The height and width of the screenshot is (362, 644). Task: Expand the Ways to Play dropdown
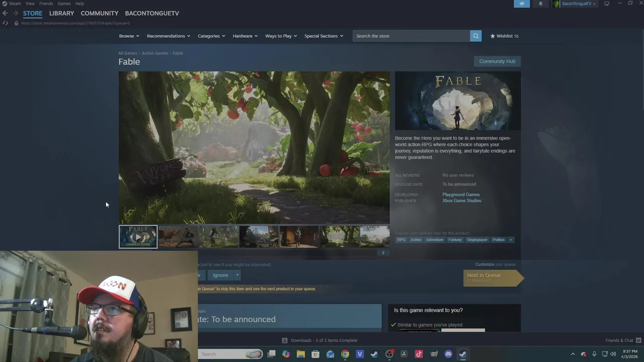[281, 36]
